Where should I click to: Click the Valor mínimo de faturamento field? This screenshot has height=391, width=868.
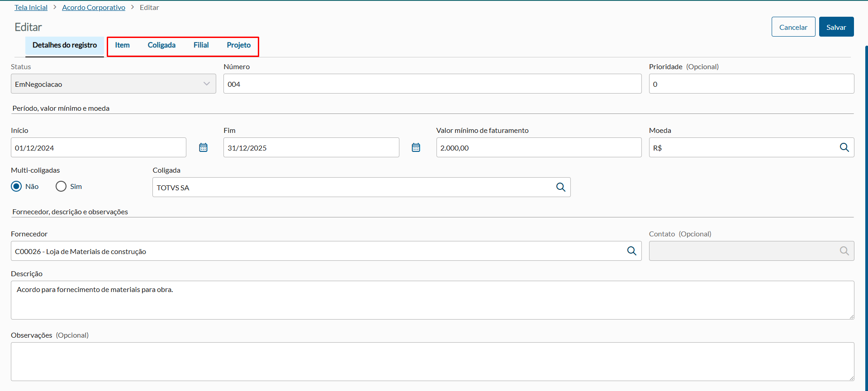(539, 147)
